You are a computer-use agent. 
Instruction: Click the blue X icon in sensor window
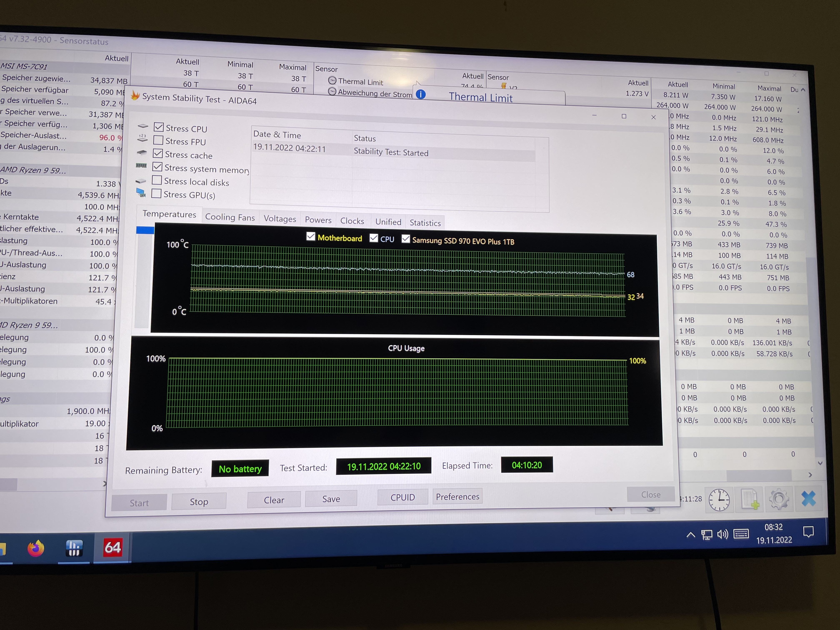(x=809, y=499)
